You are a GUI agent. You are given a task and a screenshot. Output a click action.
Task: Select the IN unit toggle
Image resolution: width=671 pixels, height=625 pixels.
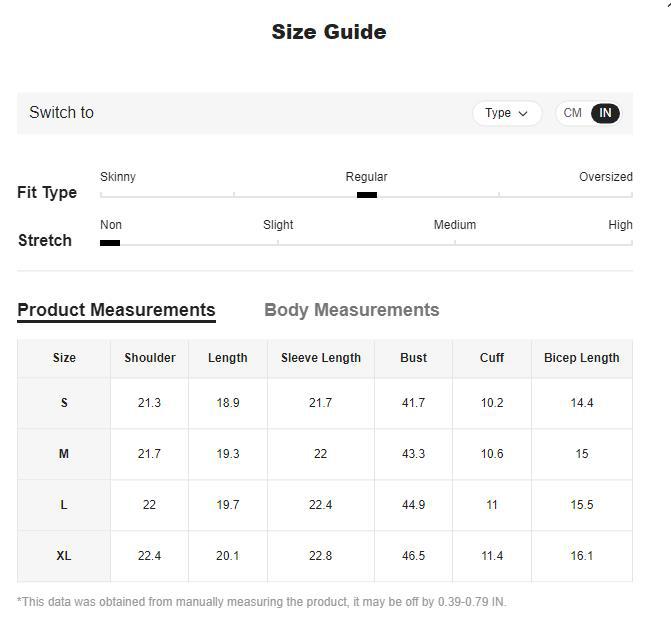[x=605, y=113]
